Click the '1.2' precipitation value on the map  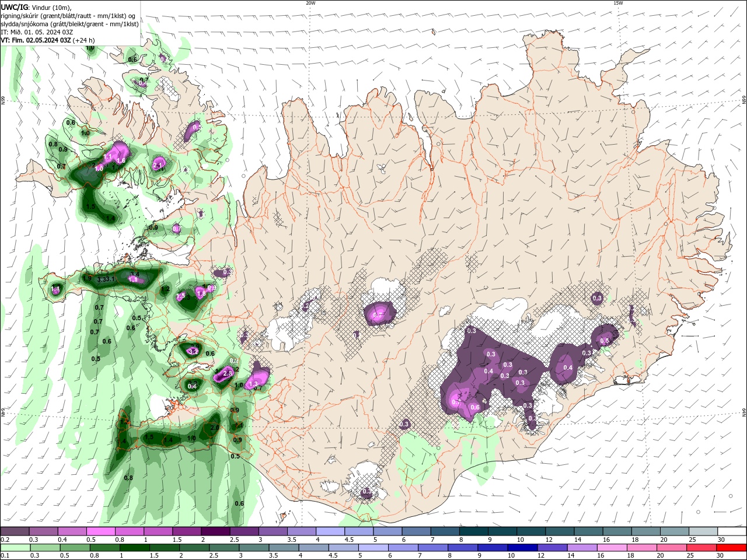[x=165, y=289]
